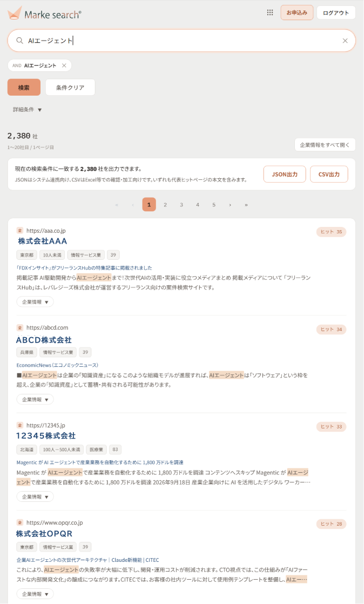Click the https://12345.jp URL
This screenshot has height=604, width=364.
coord(45,425)
